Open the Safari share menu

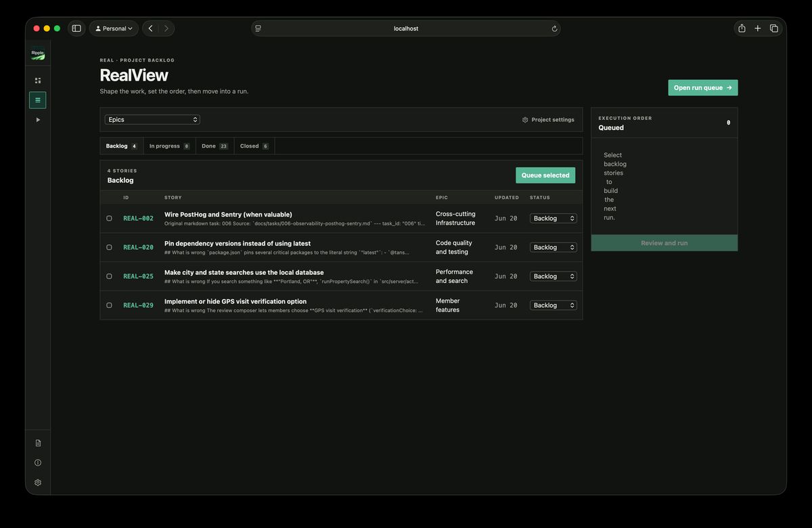742,28
